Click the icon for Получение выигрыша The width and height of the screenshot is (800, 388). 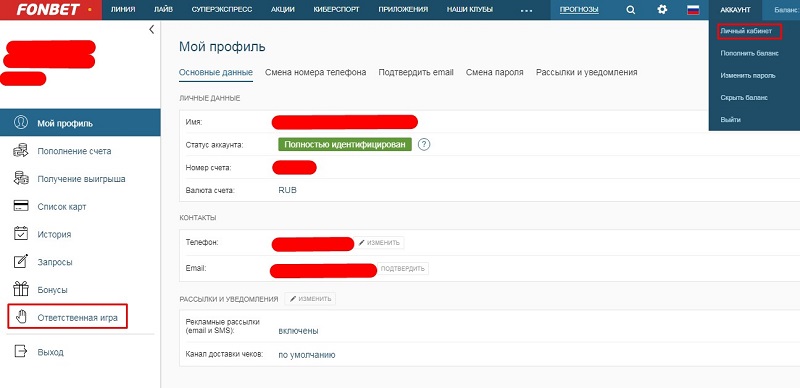click(x=20, y=179)
